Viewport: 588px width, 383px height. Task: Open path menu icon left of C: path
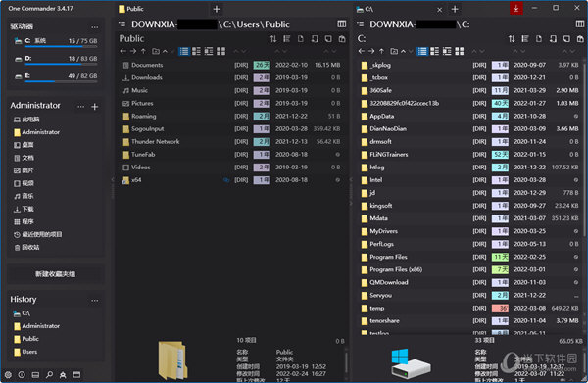coord(361,24)
